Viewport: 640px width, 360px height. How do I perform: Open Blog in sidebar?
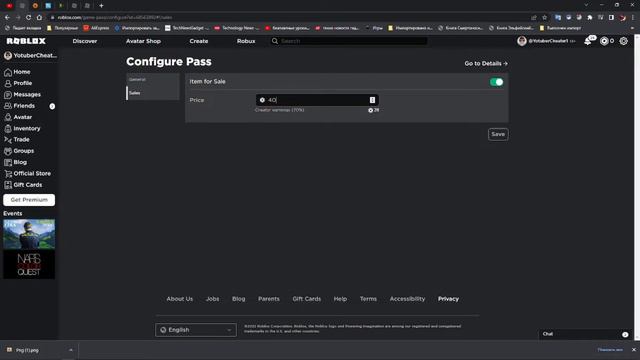(x=16, y=162)
